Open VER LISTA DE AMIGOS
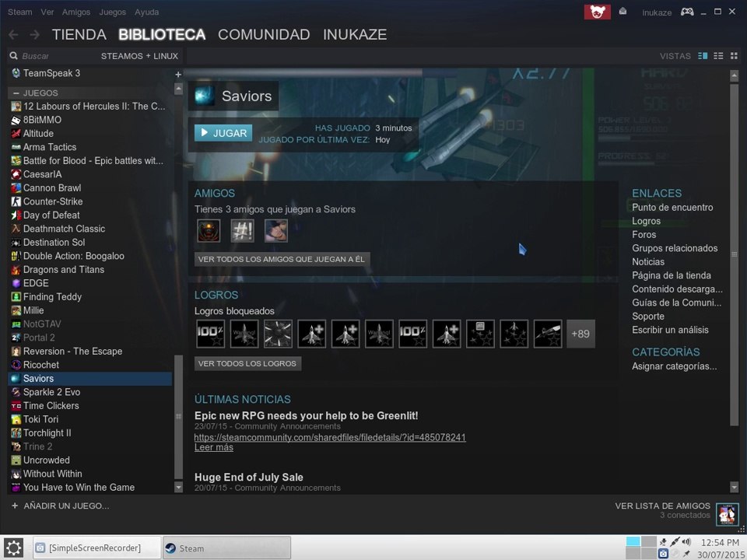This screenshot has height=560, width=747. click(662, 506)
